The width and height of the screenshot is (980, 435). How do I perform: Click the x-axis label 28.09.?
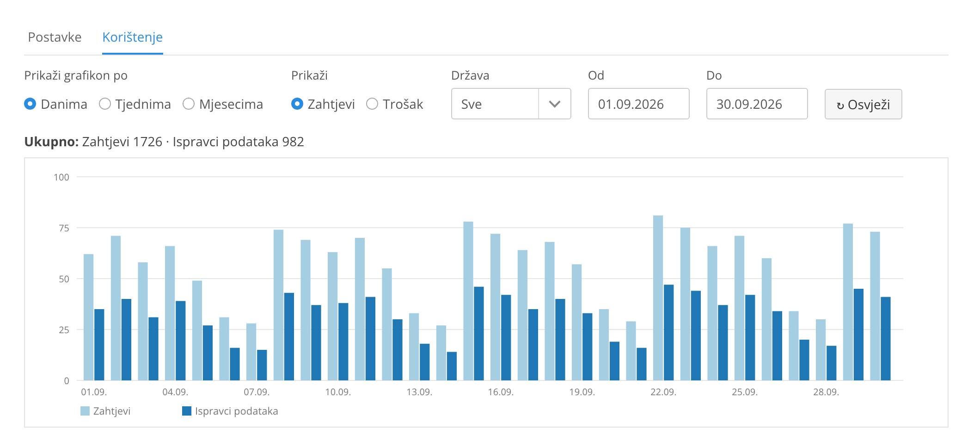(826, 392)
